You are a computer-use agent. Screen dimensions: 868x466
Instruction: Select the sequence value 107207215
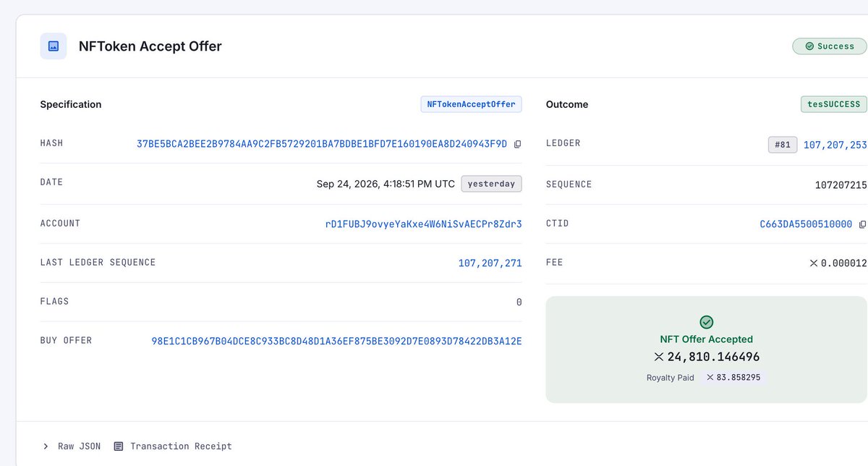(841, 185)
